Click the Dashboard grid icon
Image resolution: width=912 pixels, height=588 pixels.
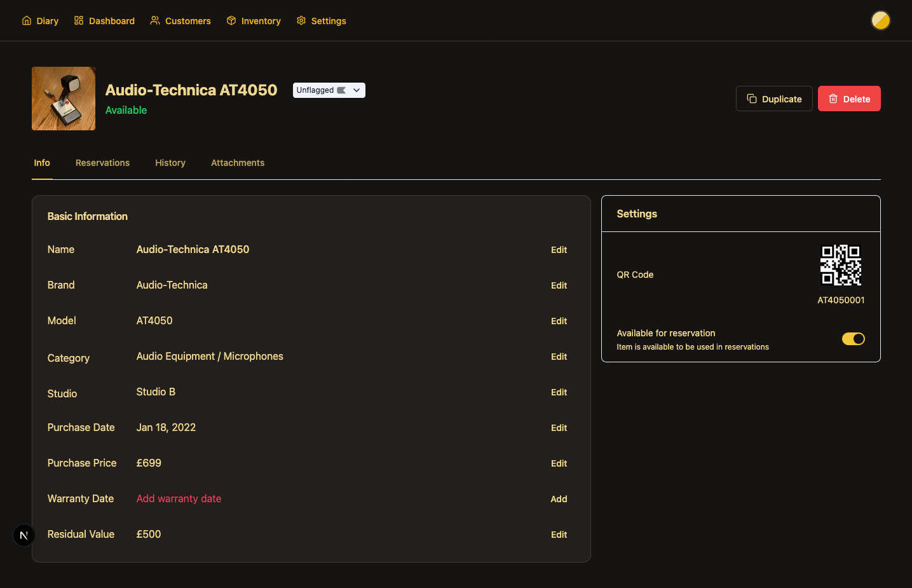[79, 21]
